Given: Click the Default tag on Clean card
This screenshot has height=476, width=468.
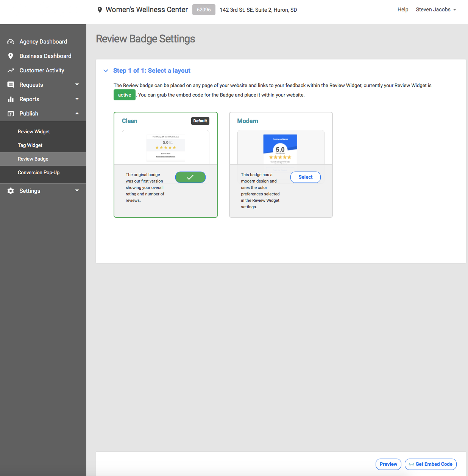Looking at the screenshot, I should [x=200, y=121].
